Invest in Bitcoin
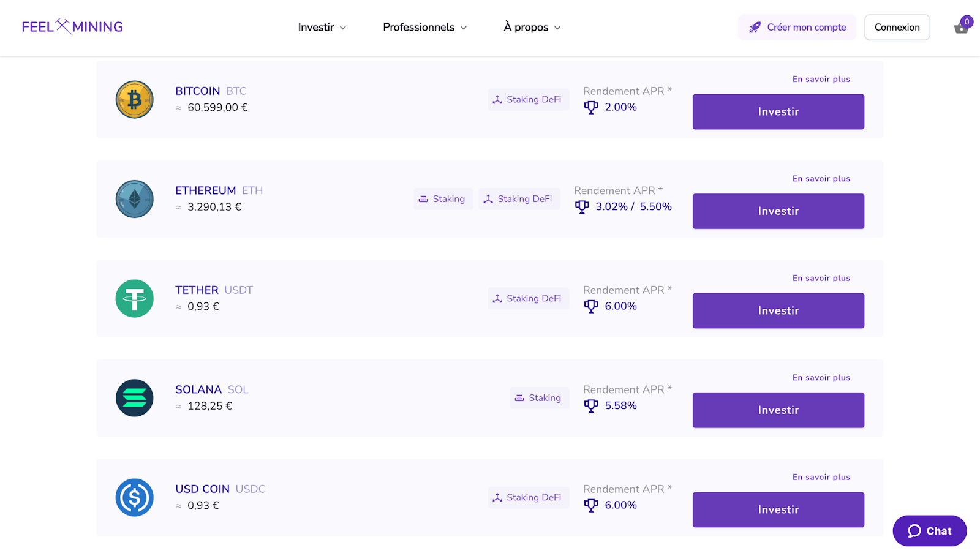980x556 pixels. 778,111
